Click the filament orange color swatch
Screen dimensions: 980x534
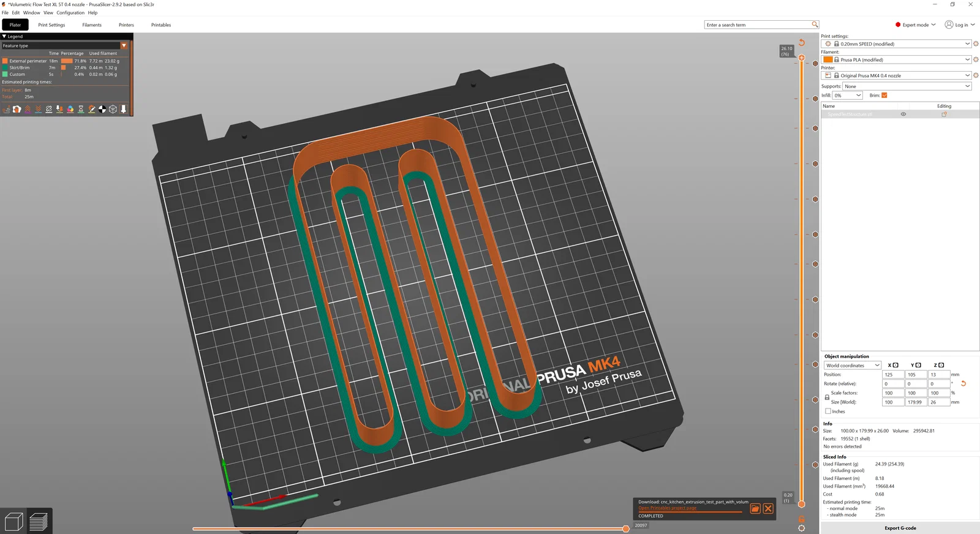coord(827,59)
